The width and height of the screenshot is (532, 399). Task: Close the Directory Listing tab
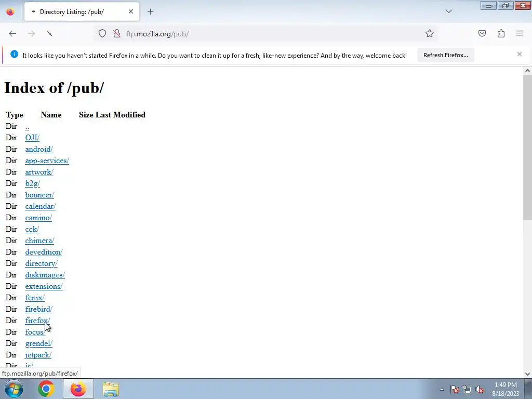click(x=131, y=11)
